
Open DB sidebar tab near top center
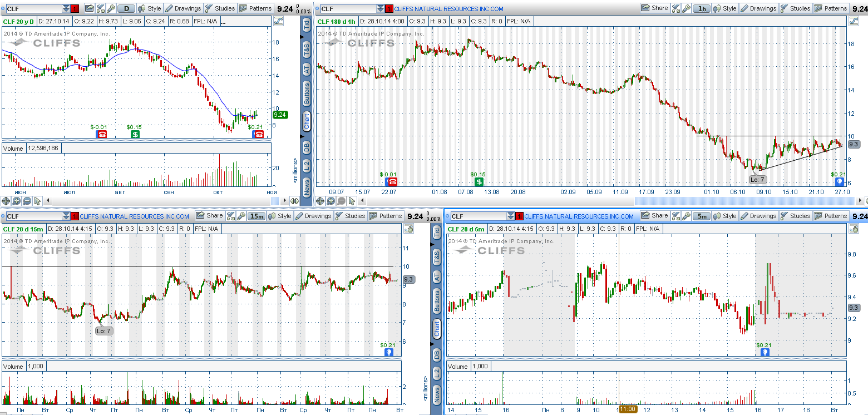[x=306, y=147]
